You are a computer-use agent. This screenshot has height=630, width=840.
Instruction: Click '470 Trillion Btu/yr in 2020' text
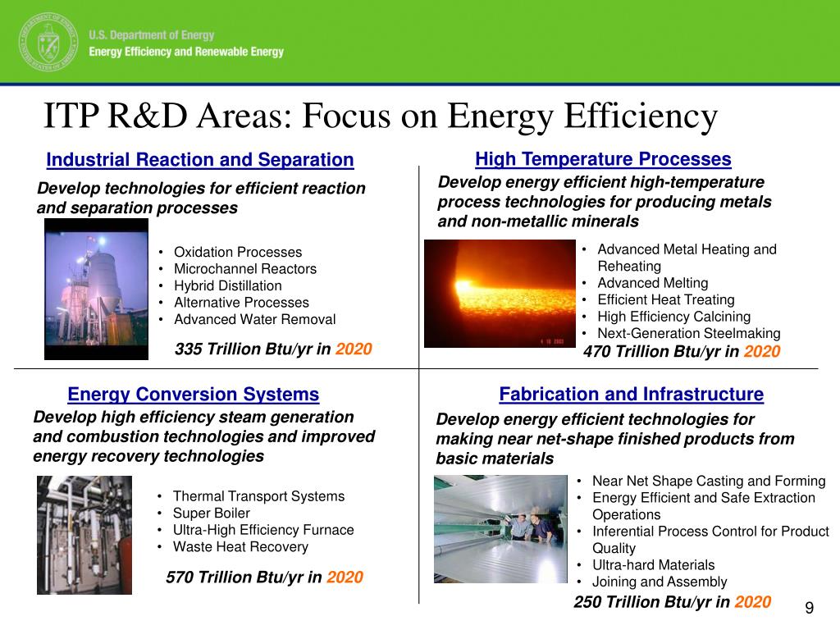(682, 351)
